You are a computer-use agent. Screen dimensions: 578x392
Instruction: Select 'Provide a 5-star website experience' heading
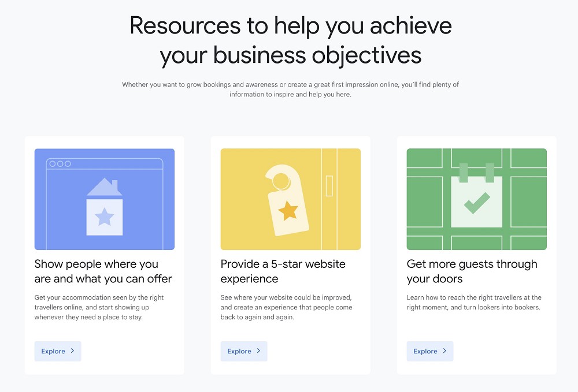(283, 271)
